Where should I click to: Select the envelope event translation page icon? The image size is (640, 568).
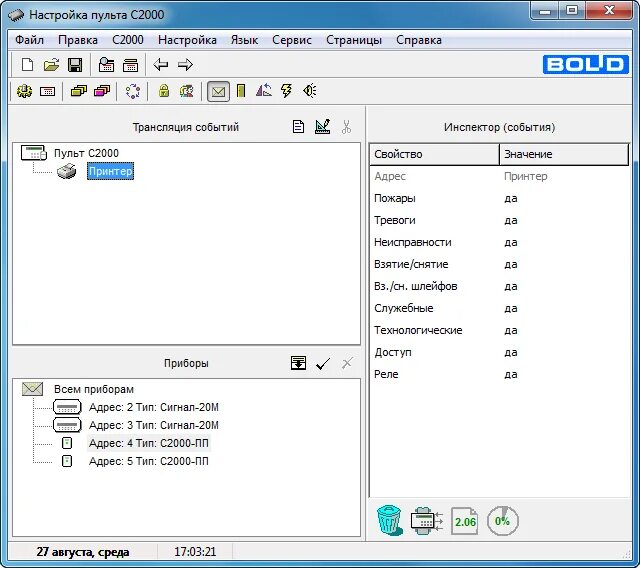point(218,91)
